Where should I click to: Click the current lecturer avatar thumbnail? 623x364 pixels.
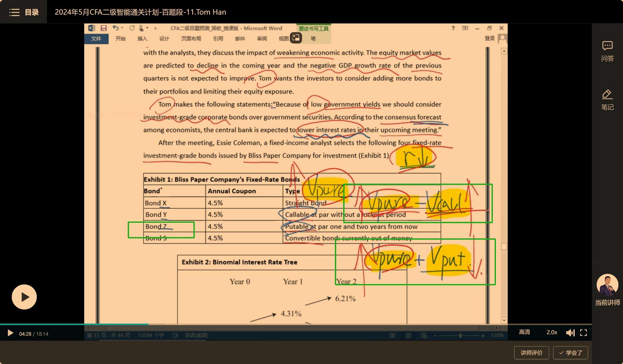click(x=607, y=285)
